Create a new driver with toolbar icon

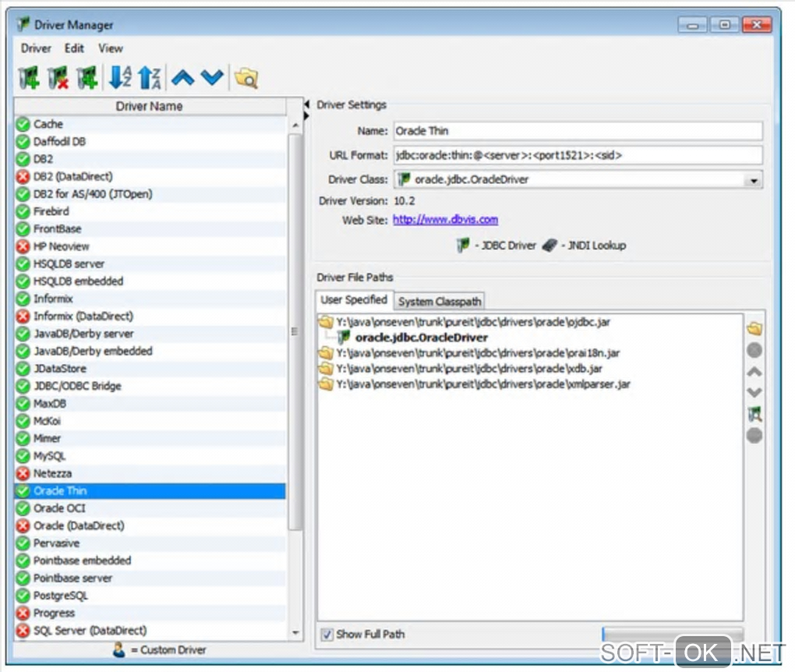[29, 78]
